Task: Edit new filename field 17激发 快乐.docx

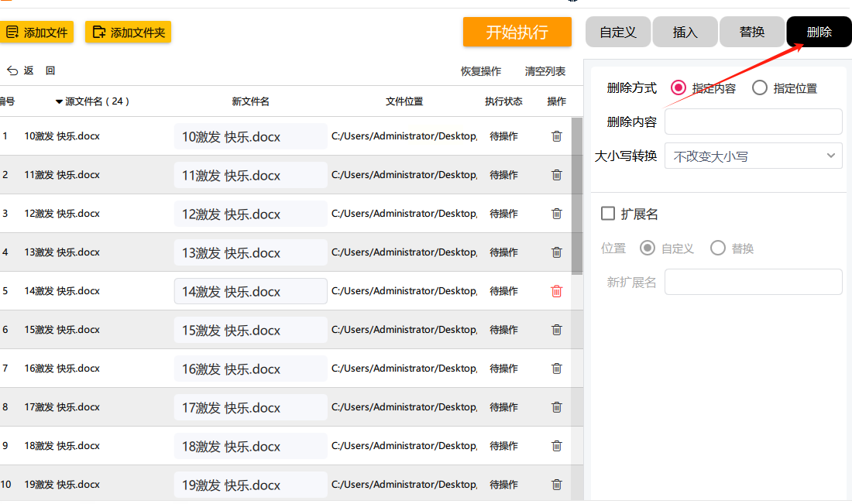Action: (250, 406)
